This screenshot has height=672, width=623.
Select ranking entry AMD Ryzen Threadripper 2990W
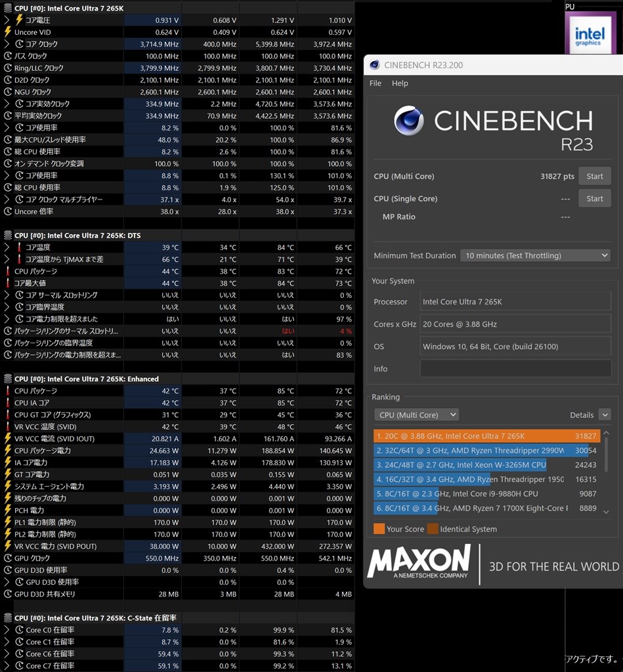coord(486,450)
